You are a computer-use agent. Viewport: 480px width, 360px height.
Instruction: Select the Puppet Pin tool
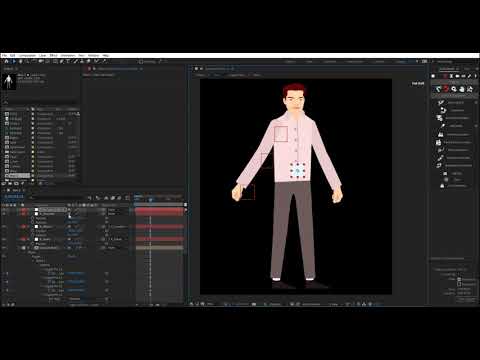[x=104, y=61]
